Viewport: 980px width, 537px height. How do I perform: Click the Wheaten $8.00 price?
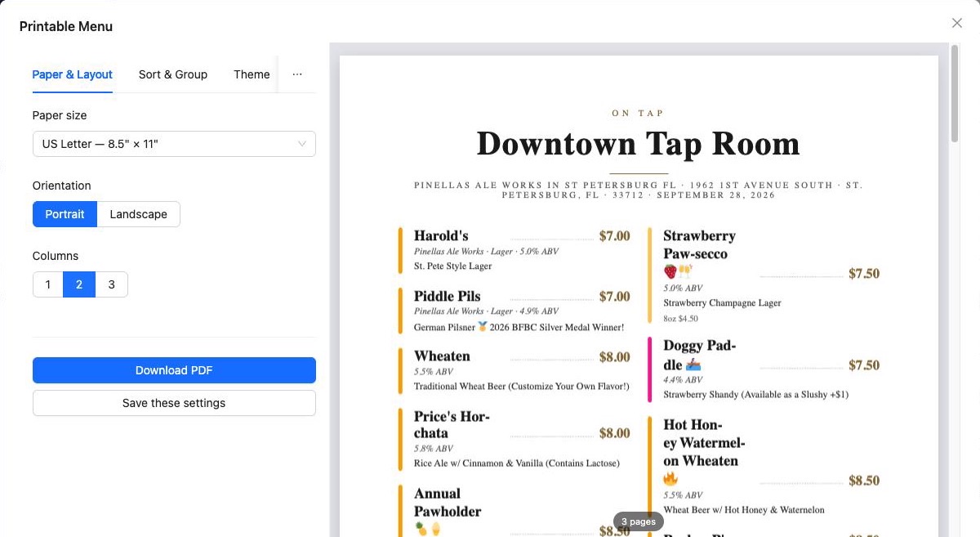point(615,357)
